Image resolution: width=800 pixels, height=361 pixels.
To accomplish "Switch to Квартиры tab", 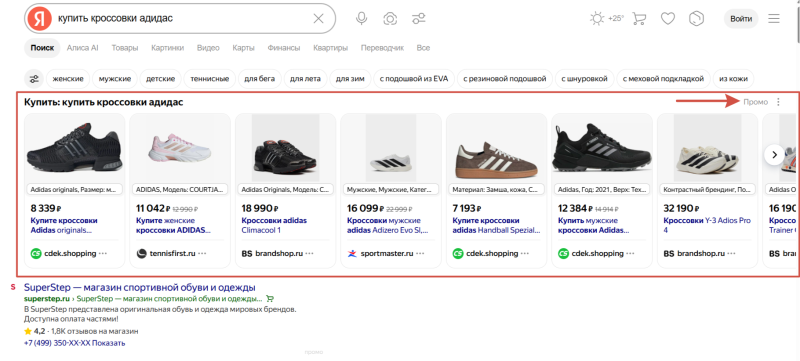I will click(331, 48).
